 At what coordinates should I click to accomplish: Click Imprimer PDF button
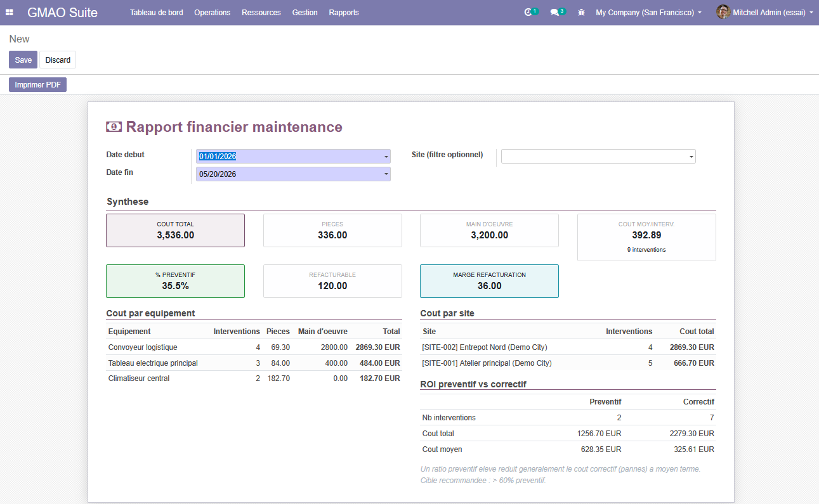pos(37,84)
